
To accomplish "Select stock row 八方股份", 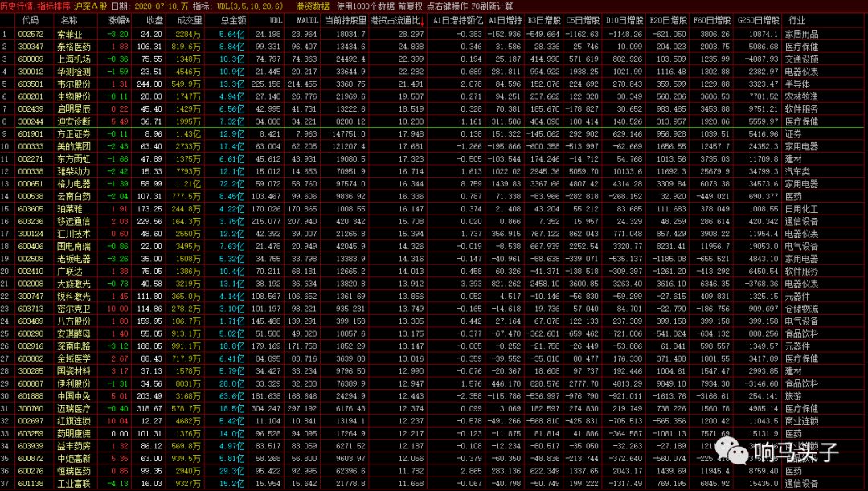I will [432, 321].
